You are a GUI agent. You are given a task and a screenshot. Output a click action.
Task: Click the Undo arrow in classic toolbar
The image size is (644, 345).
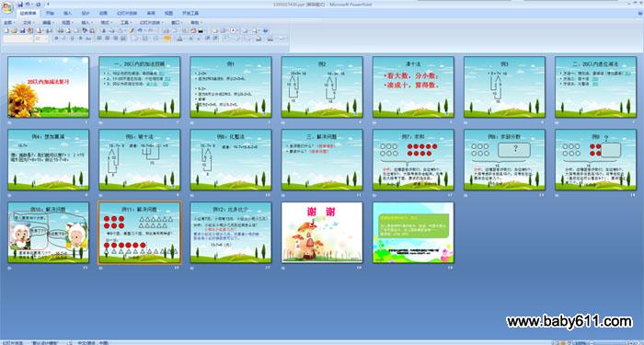click(x=140, y=30)
